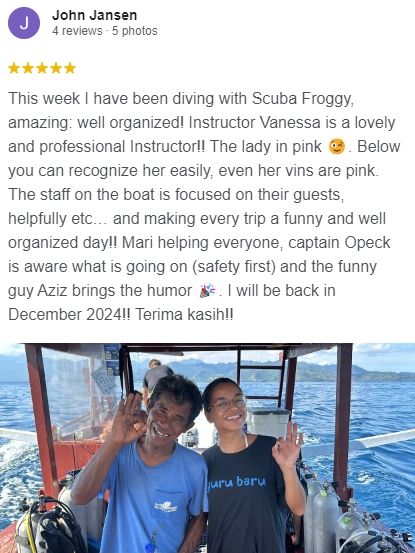Select the first gold rating star
Image resolution: width=415 pixels, height=553 pixels.
click(x=14, y=68)
